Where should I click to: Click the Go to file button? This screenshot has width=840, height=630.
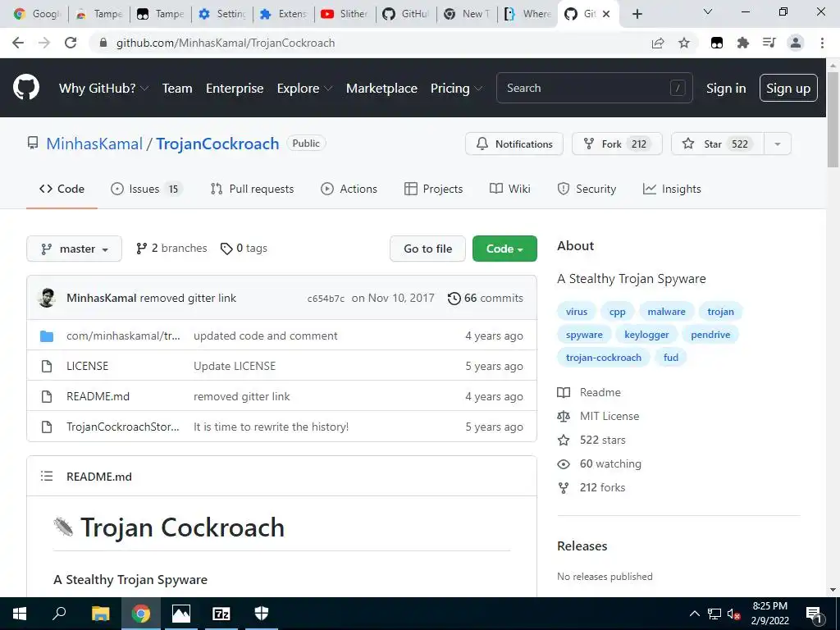[427, 249]
